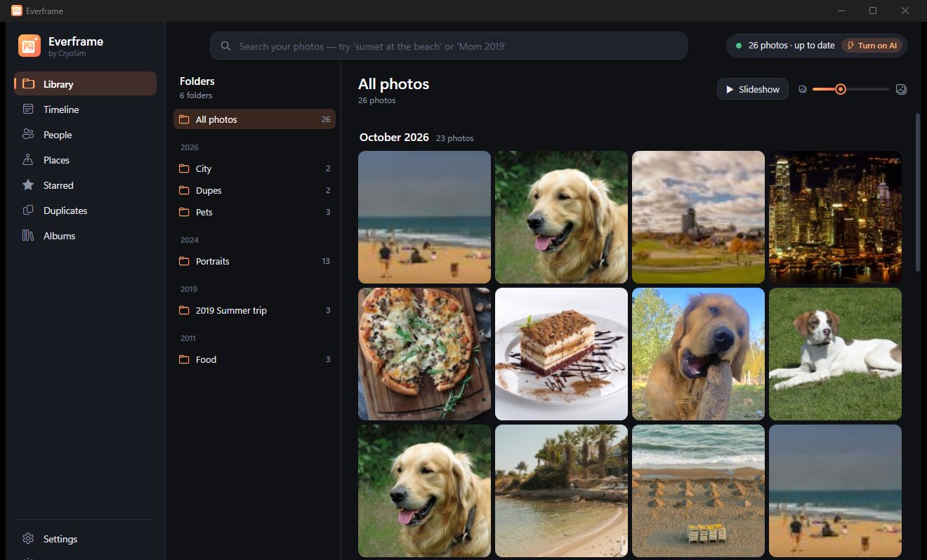Open the white and brown dog photo

click(x=835, y=354)
